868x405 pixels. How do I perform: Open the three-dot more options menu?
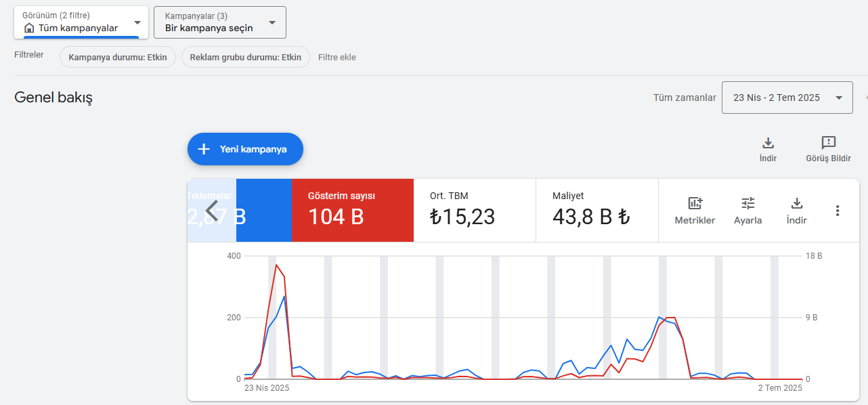tap(838, 211)
